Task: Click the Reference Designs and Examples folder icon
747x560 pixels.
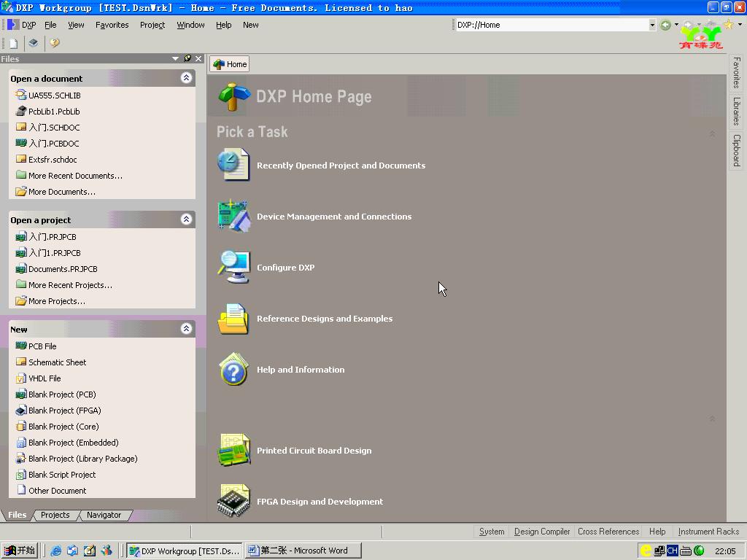Action: coord(233,318)
